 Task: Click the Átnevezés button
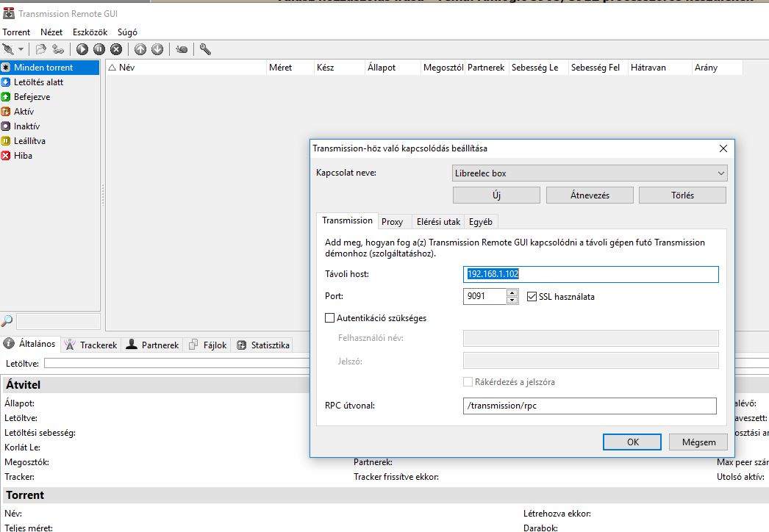click(x=590, y=195)
